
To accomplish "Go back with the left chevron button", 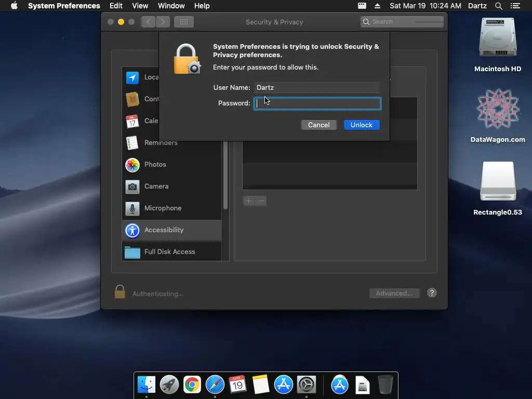I will pos(148,22).
